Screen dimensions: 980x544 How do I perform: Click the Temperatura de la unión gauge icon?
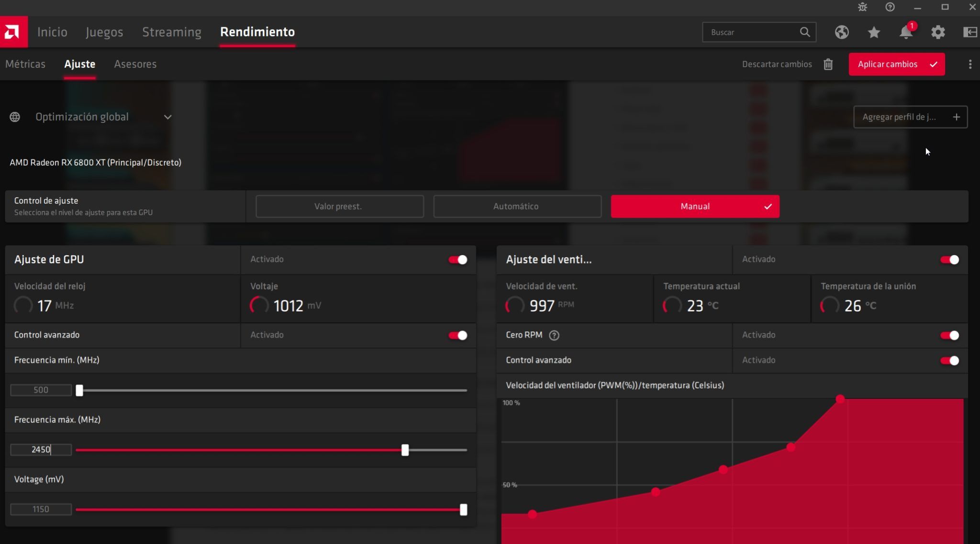tap(830, 305)
